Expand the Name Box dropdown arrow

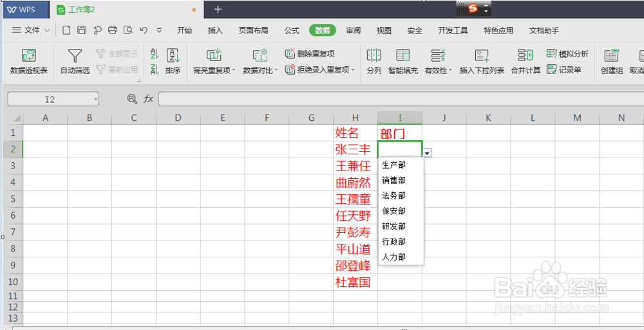(95, 99)
